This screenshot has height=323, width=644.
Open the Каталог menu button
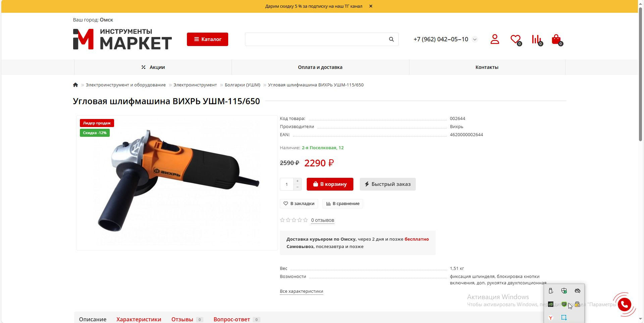click(x=207, y=39)
